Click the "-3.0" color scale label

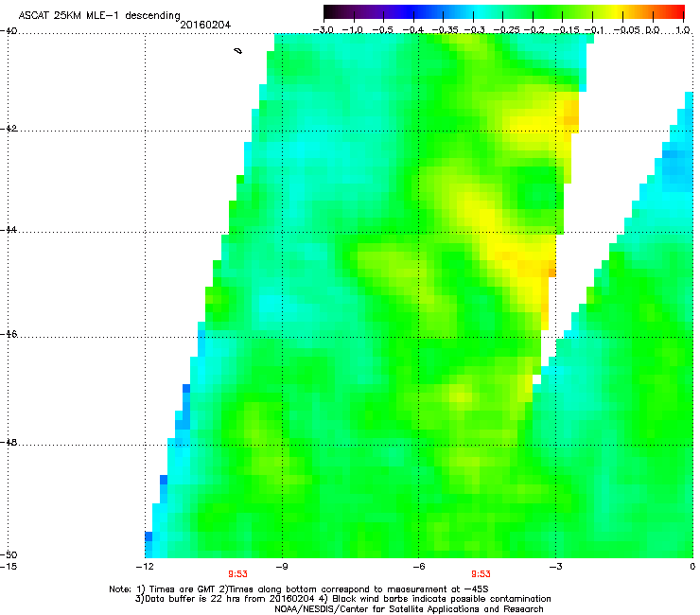324,30
